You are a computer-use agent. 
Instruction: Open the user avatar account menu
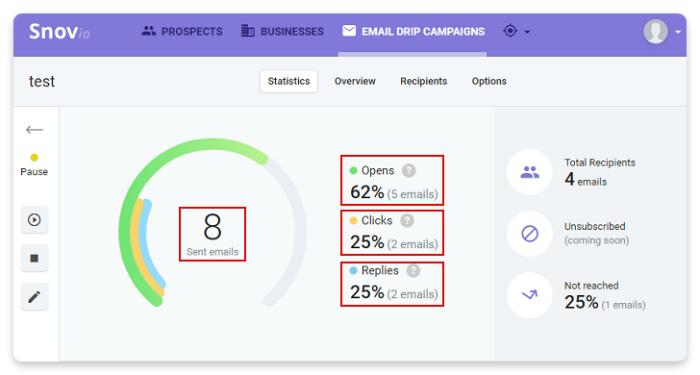[x=655, y=31]
